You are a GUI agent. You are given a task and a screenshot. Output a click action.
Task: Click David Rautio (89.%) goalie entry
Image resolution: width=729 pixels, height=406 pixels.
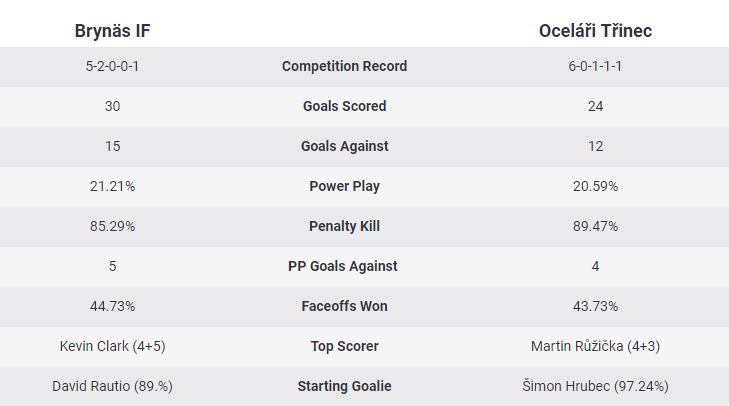pos(112,386)
